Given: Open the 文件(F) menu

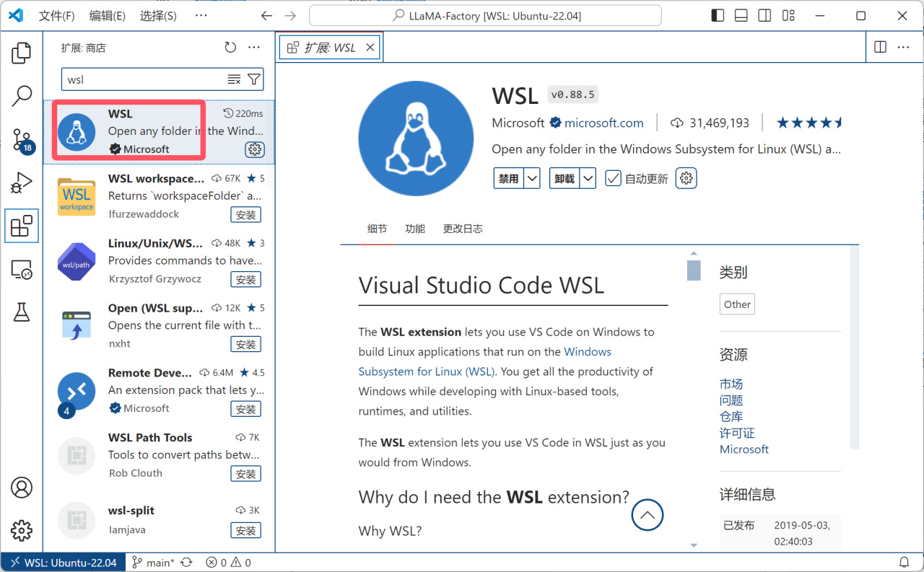Looking at the screenshot, I should [56, 16].
